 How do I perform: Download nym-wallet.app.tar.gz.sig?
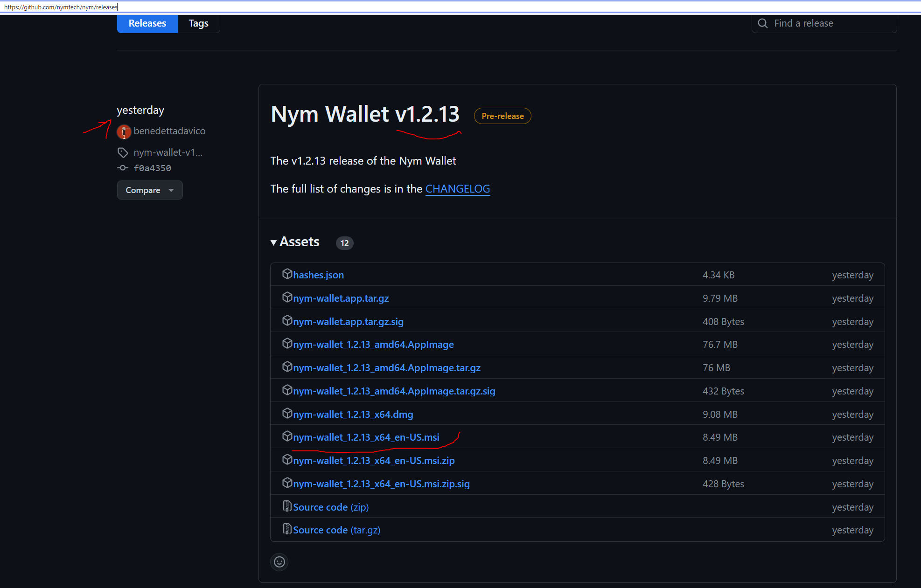point(349,322)
